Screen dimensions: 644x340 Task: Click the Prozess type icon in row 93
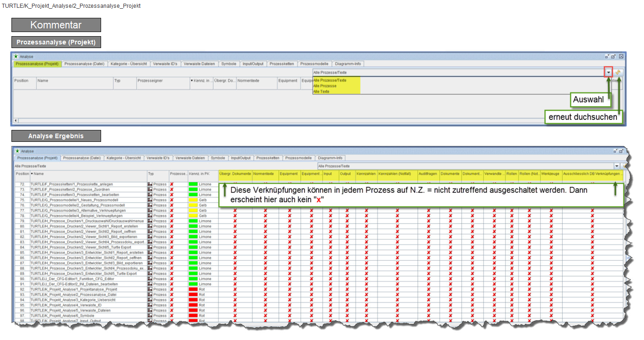[150, 295]
